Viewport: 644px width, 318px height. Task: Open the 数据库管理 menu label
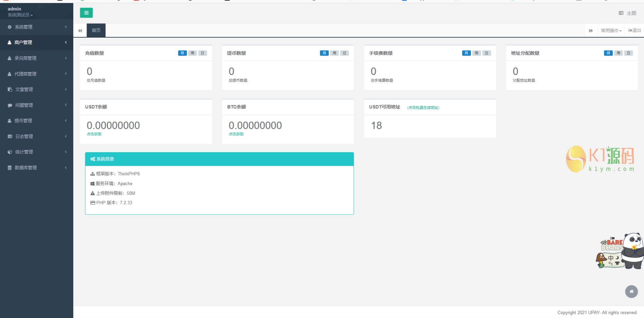pos(26,168)
